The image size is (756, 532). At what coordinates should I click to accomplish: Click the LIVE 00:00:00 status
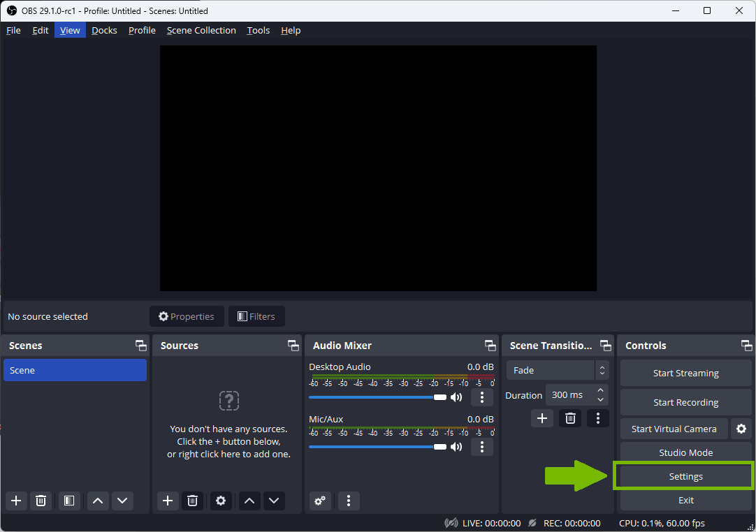pos(483,524)
